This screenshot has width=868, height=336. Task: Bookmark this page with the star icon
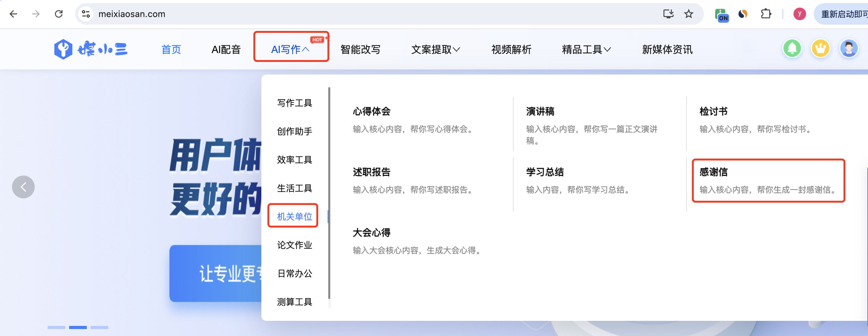point(688,14)
